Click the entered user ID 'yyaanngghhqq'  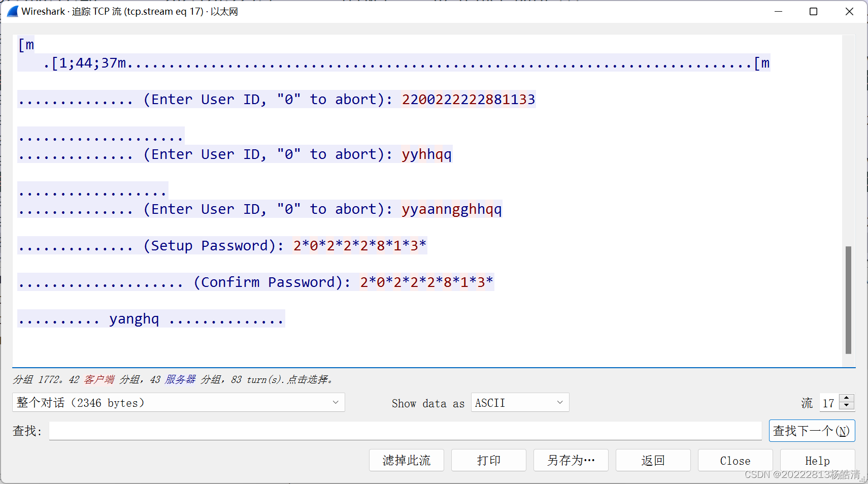click(452, 209)
